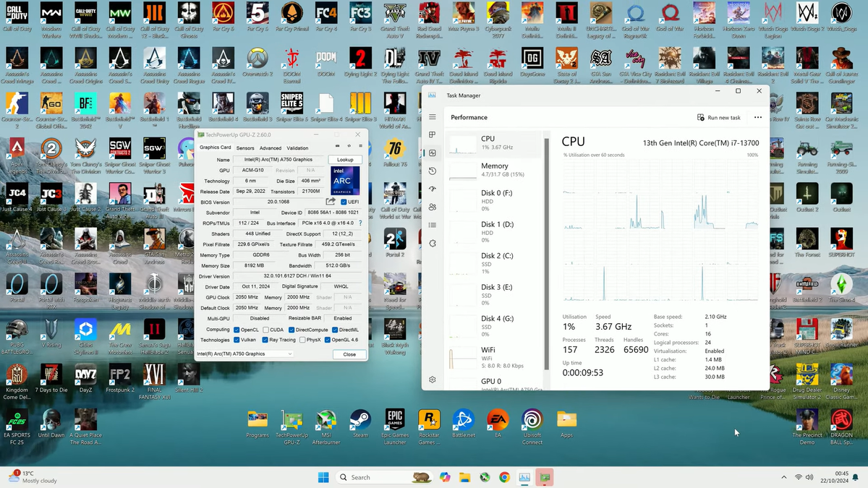Click GPU-Z BIOS share/export arrow icon

pyautogui.click(x=331, y=202)
